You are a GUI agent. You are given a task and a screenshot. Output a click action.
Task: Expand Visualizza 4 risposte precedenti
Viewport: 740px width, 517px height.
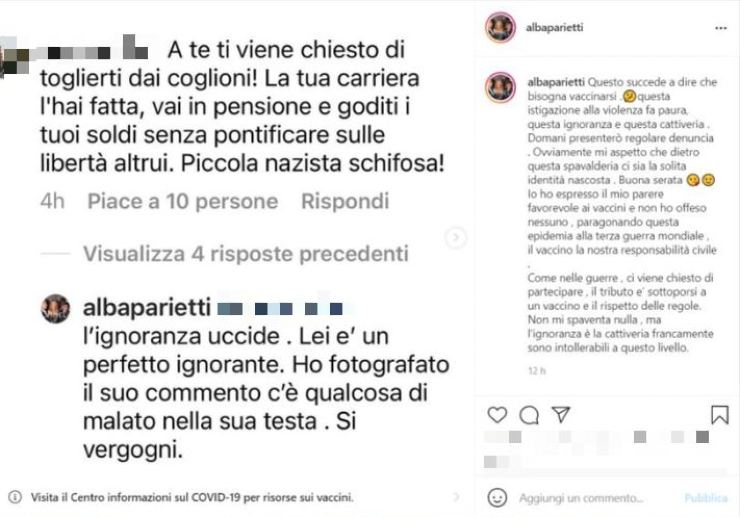click(x=245, y=254)
